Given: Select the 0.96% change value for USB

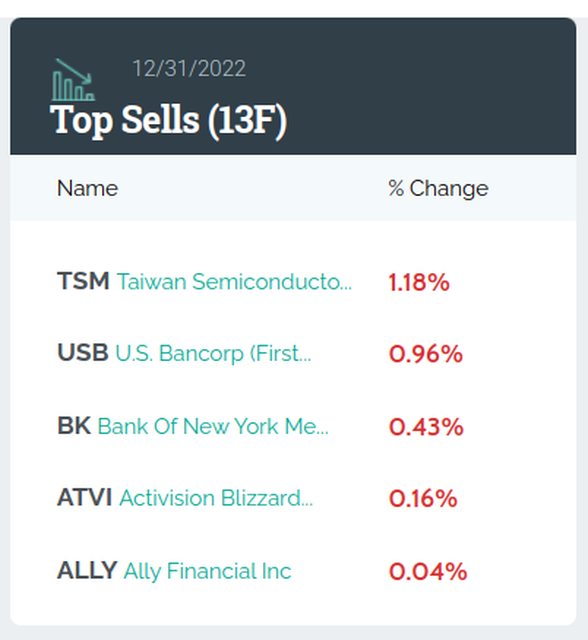Looking at the screenshot, I should 426,354.
